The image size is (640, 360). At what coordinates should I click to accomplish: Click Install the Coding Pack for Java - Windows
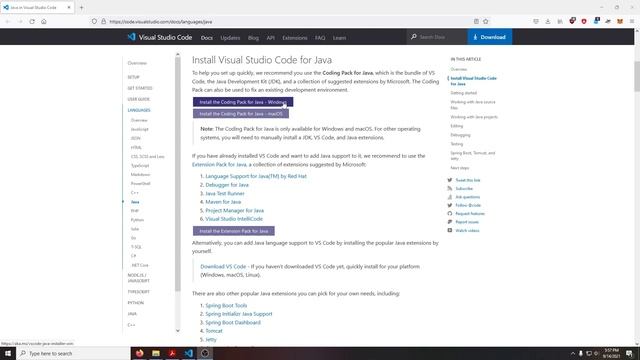pyautogui.click(x=243, y=102)
